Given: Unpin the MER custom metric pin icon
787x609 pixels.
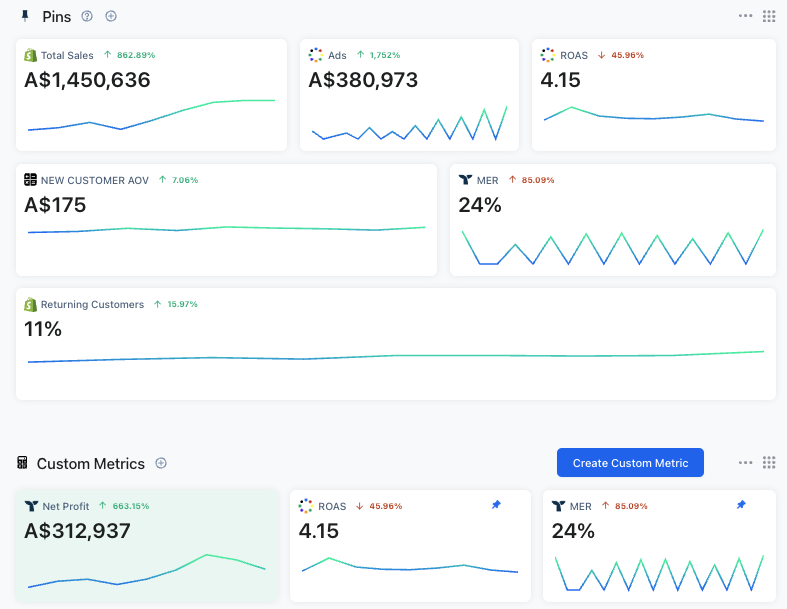Looking at the screenshot, I should click(x=741, y=505).
